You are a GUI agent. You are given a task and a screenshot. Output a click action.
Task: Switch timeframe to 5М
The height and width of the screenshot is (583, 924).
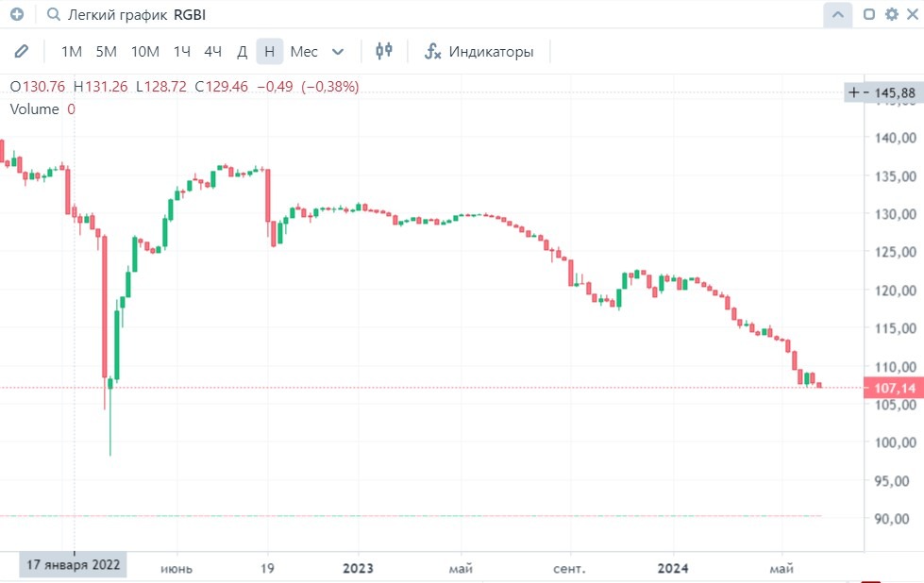click(x=106, y=51)
